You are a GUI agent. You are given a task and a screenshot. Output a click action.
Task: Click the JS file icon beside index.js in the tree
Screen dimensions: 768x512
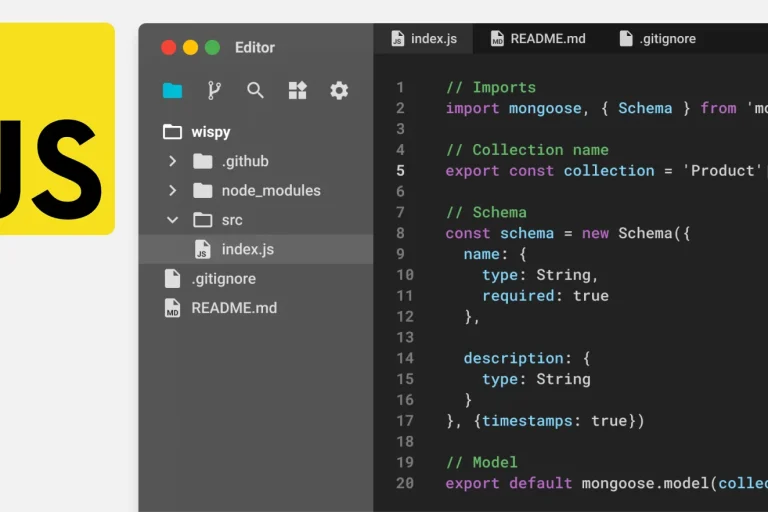[202, 249]
